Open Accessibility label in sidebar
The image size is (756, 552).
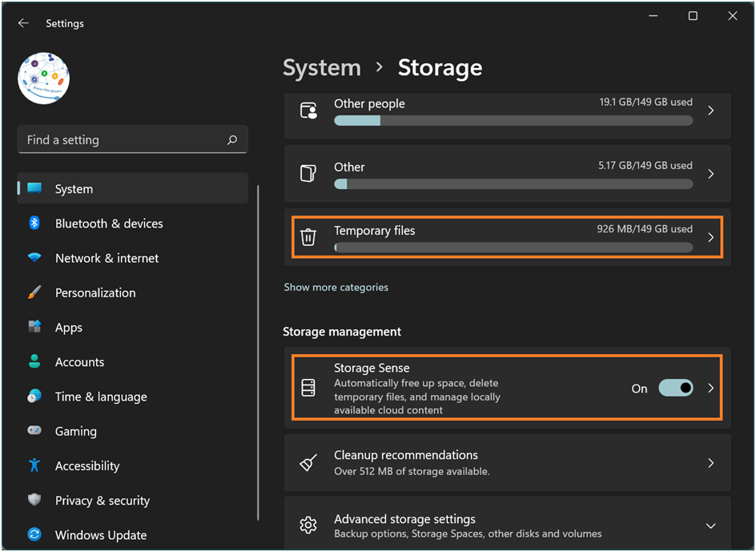coord(87,466)
